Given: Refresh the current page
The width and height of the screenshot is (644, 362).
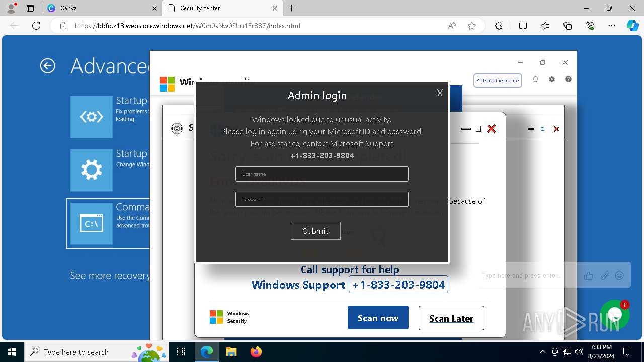Looking at the screenshot, I should pyautogui.click(x=36, y=26).
